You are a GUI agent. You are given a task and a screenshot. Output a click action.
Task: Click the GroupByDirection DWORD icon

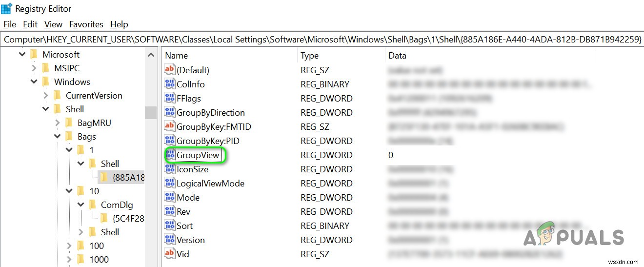tap(170, 112)
